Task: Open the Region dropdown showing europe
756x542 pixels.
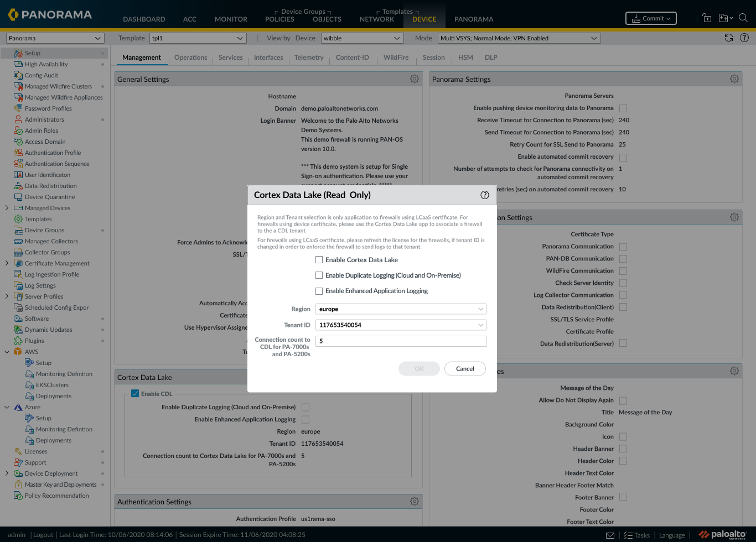Action: click(401, 309)
